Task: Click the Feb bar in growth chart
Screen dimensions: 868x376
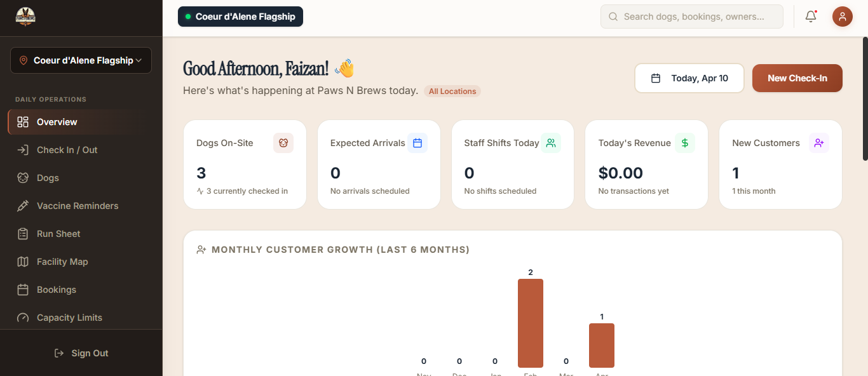Action: 530,323
